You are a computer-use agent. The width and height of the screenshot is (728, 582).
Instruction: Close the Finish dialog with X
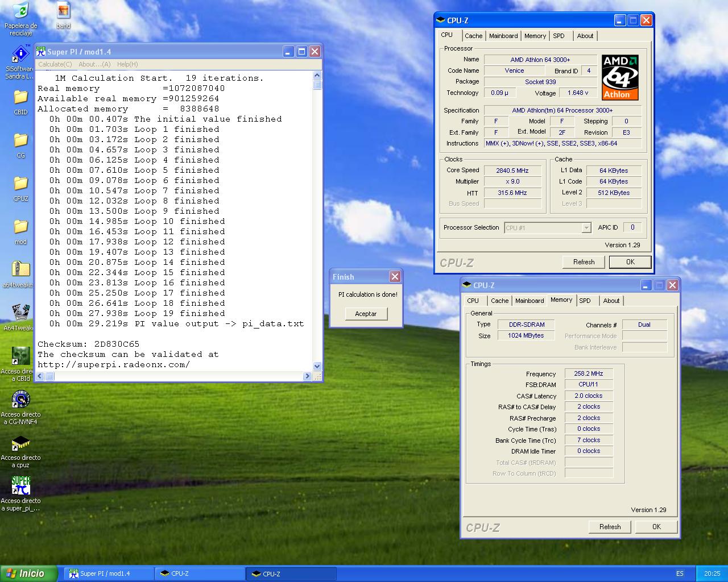pyautogui.click(x=395, y=277)
